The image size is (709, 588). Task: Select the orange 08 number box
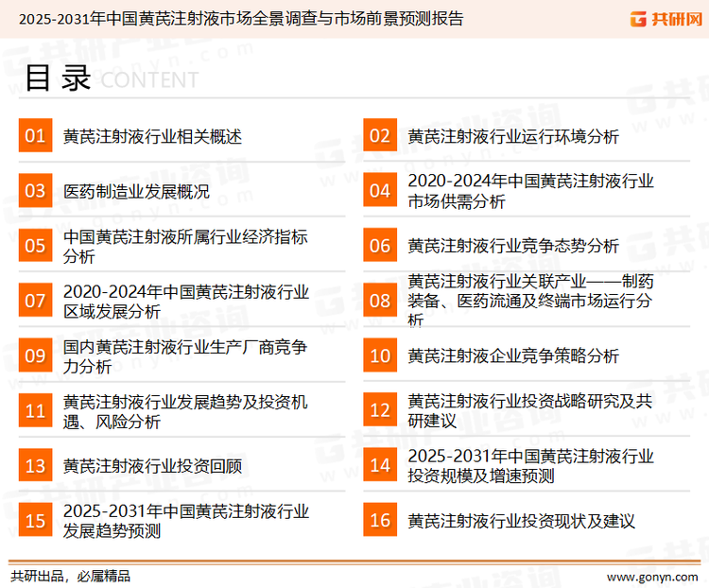click(380, 301)
